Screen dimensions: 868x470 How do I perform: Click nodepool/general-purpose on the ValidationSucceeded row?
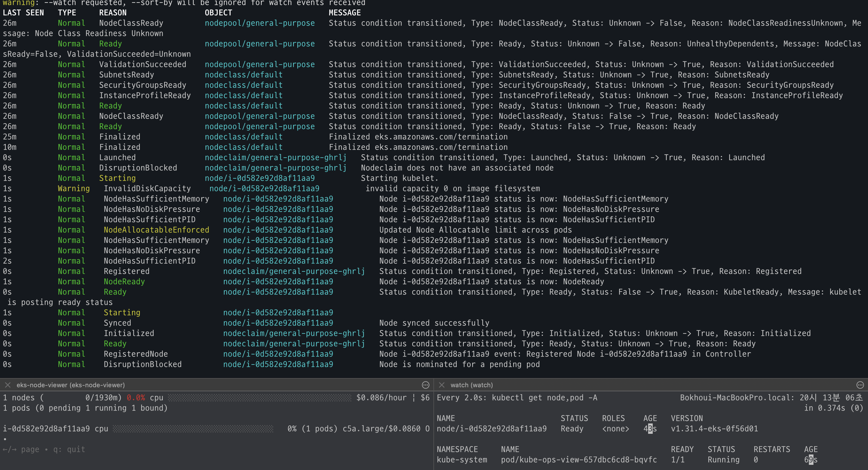point(259,64)
